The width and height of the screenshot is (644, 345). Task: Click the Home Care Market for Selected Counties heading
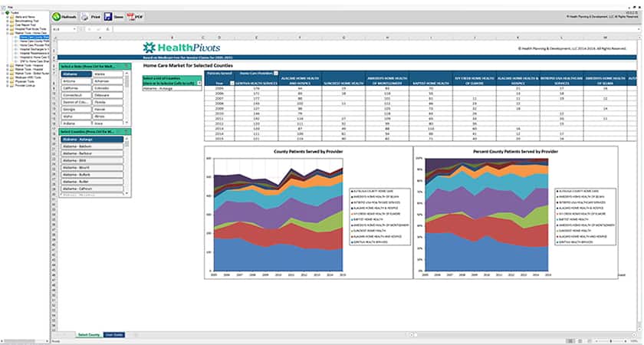(188, 66)
